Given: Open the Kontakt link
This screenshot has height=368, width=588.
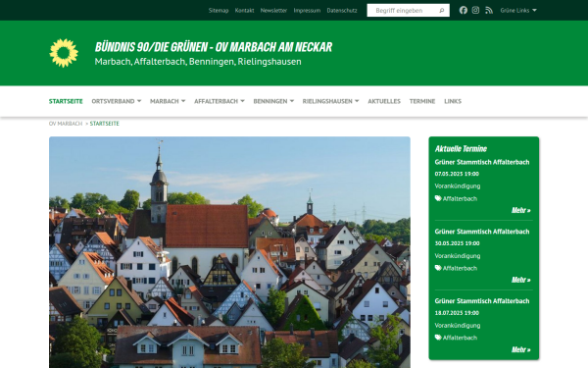Looking at the screenshot, I should 244,11.
